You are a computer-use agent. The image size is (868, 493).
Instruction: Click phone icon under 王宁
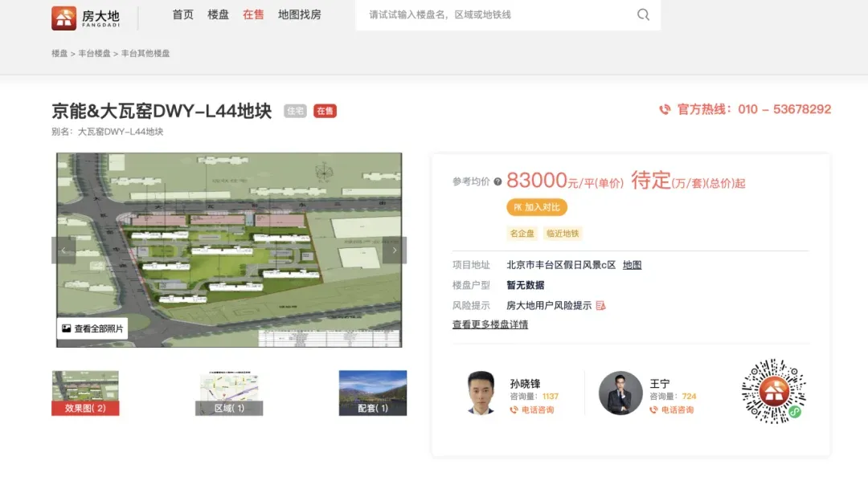tap(653, 410)
